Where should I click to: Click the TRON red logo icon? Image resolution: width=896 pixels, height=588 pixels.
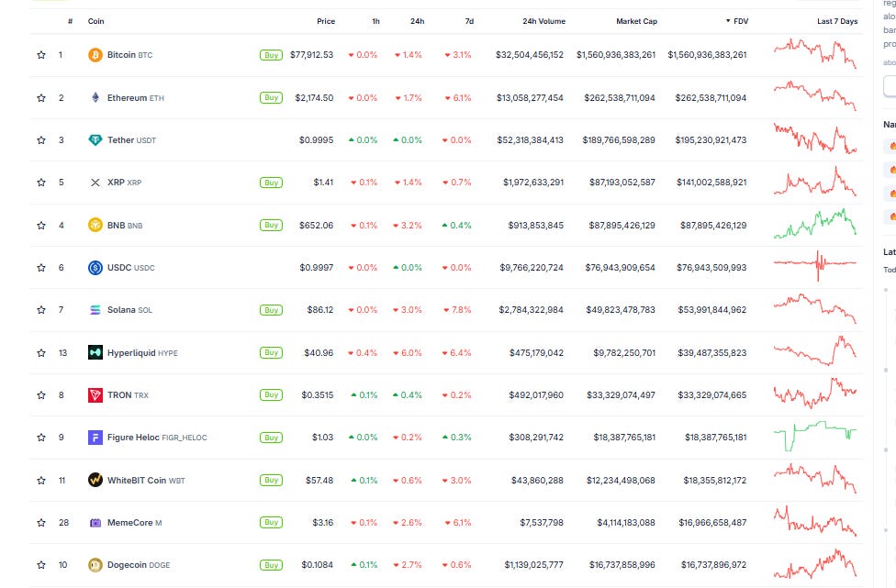coord(95,395)
